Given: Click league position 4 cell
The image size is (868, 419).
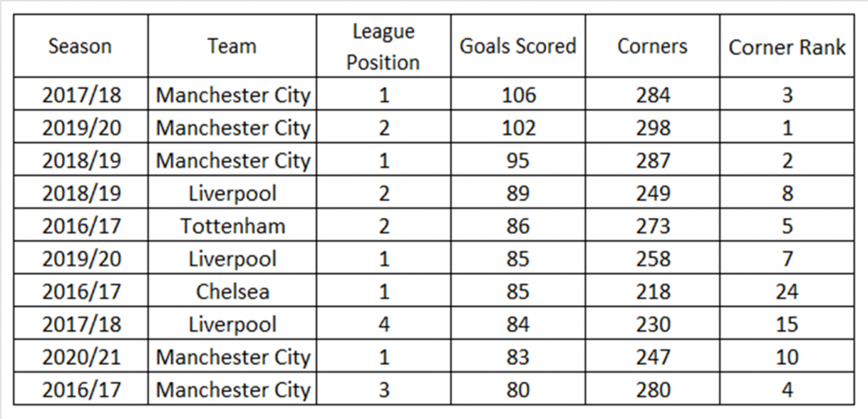Looking at the screenshot, I should pos(384,324).
